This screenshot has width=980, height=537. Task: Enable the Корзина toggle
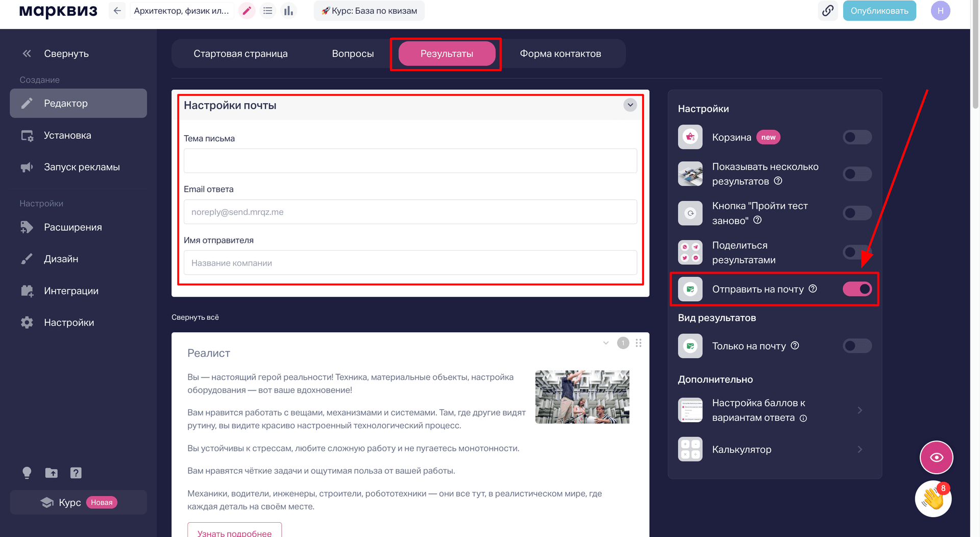tap(857, 137)
